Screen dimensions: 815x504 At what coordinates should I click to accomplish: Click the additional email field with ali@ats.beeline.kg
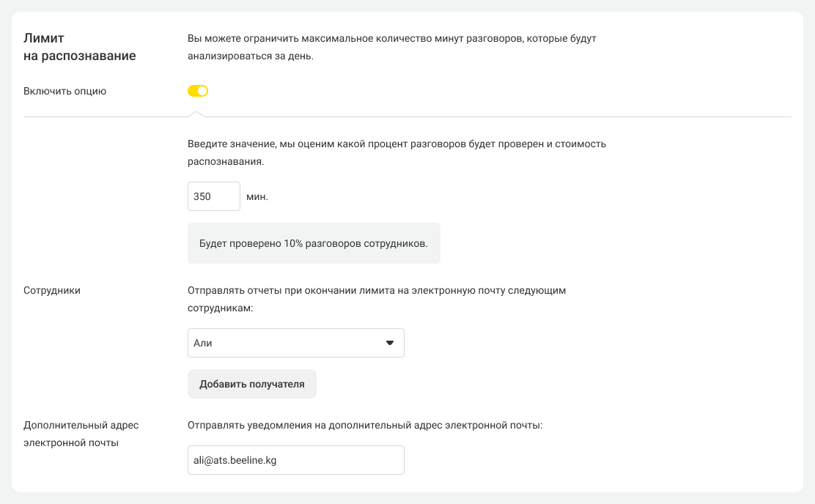click(x=295, y=460)
